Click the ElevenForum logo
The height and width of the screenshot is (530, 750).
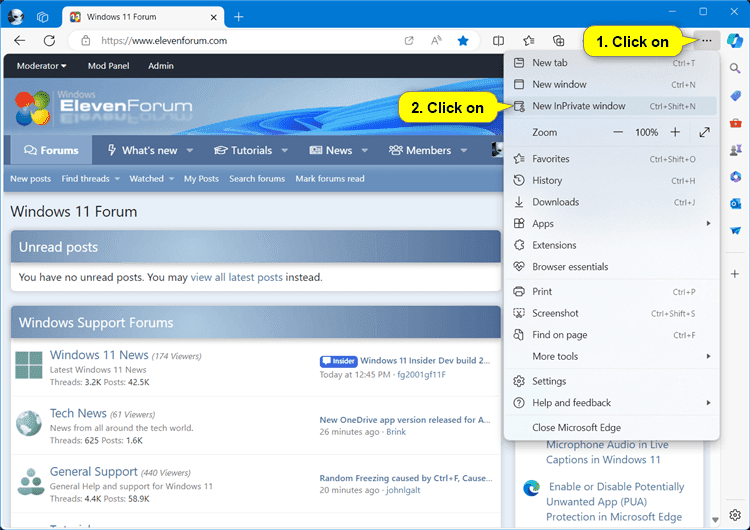(x=103, y=107)
